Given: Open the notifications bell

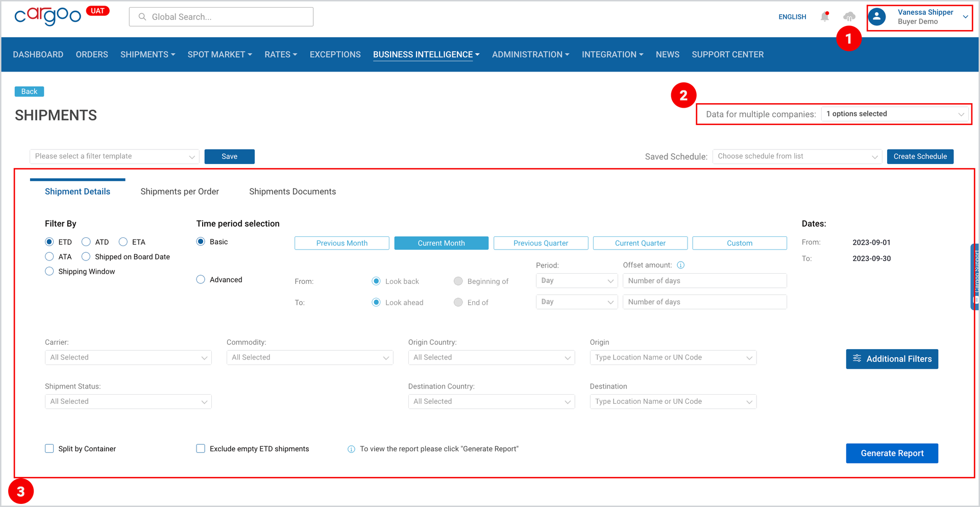Looking at the screenshot, I should click(x=825, y=17).
